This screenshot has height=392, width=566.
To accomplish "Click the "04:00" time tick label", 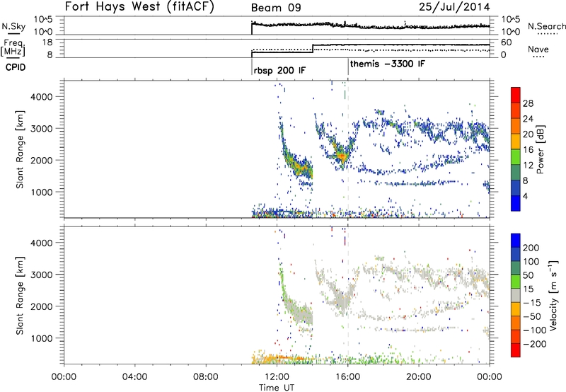I will [x=134, y=377].
